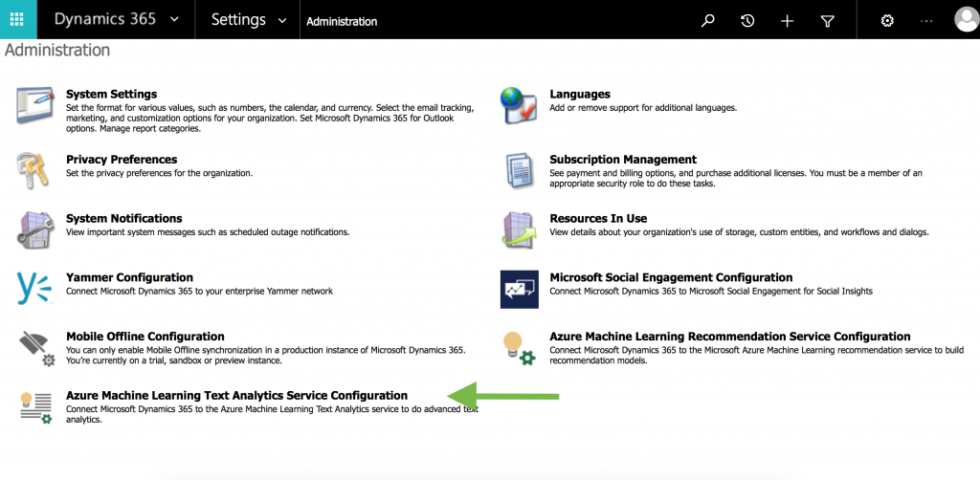Open Resources In Use link
Image resolution: width=980 pixels, height=480 pixels.
(x=598, y=218)
